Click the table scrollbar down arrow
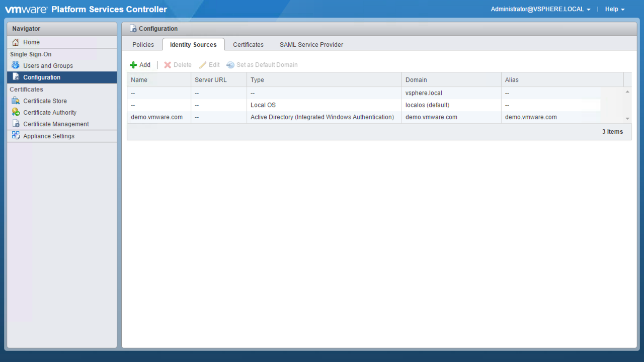 pos(627,119)
